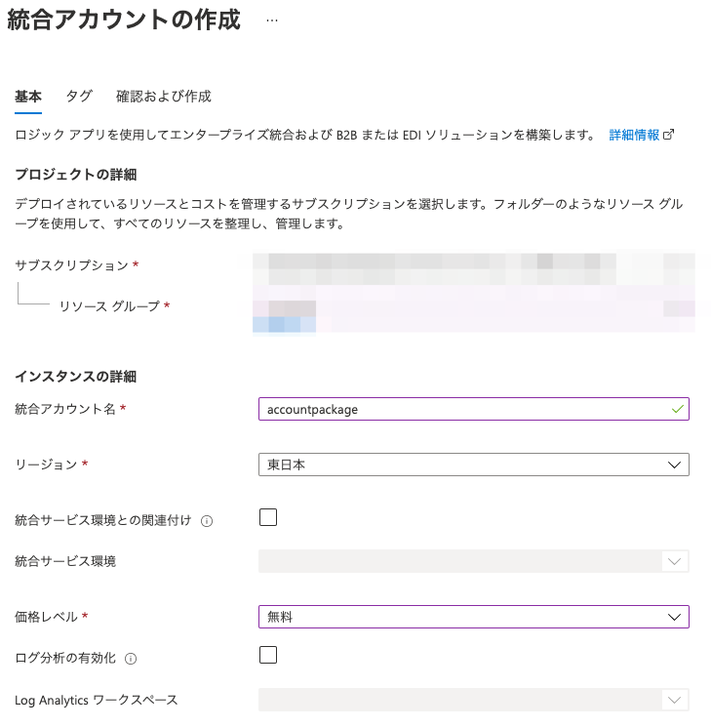The height and width of the screenshot is (728, 711).
Task: Click info icon beside ログ分析の有効化
Action: (x=131, y=659)
